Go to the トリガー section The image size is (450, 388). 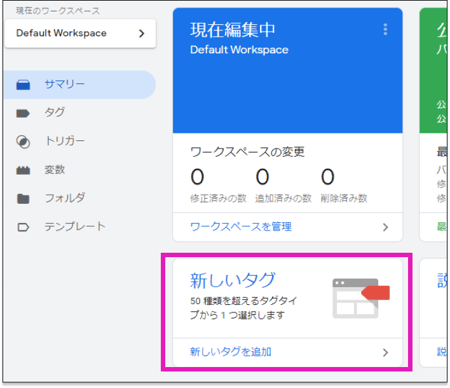(65, 141)
